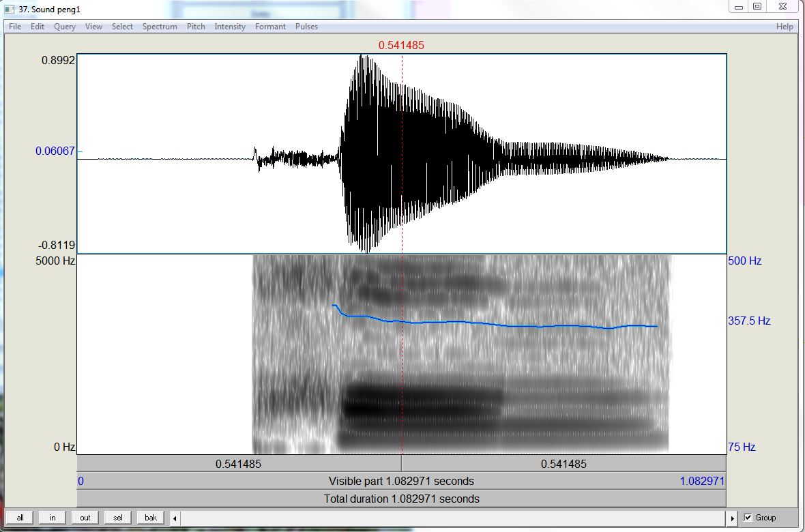
Task: Click the 'in' zoom button
Action: pos(53,518)
